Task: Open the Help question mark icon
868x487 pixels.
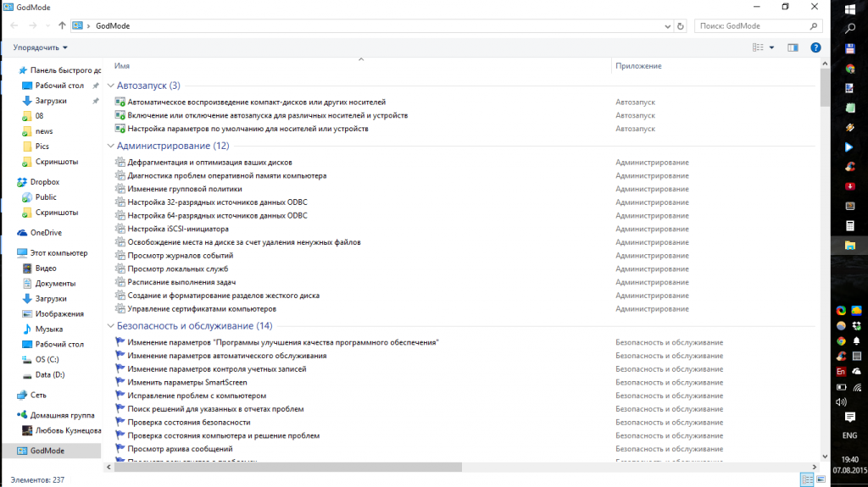Action: (815, 47)
